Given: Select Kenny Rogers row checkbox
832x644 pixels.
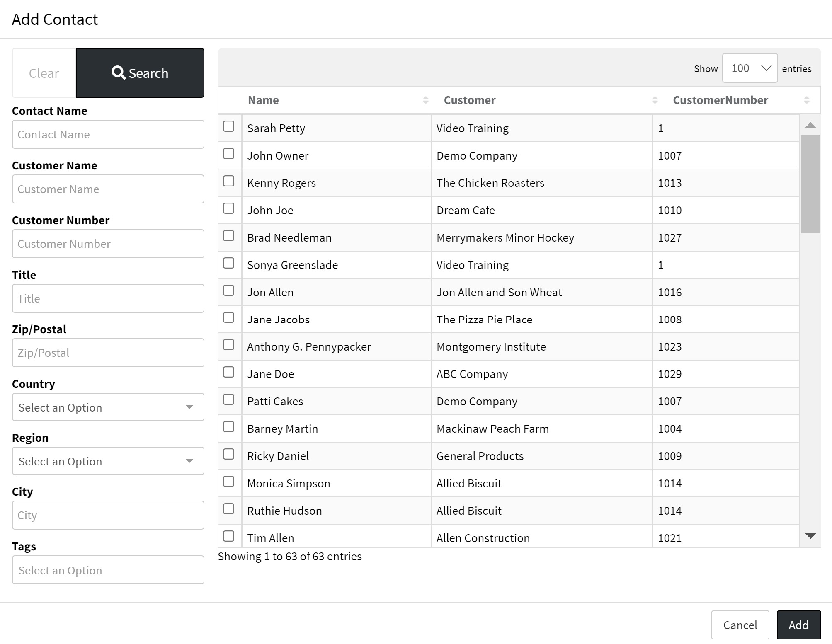Looking at the screenshot, I should [x=228, y=181].
